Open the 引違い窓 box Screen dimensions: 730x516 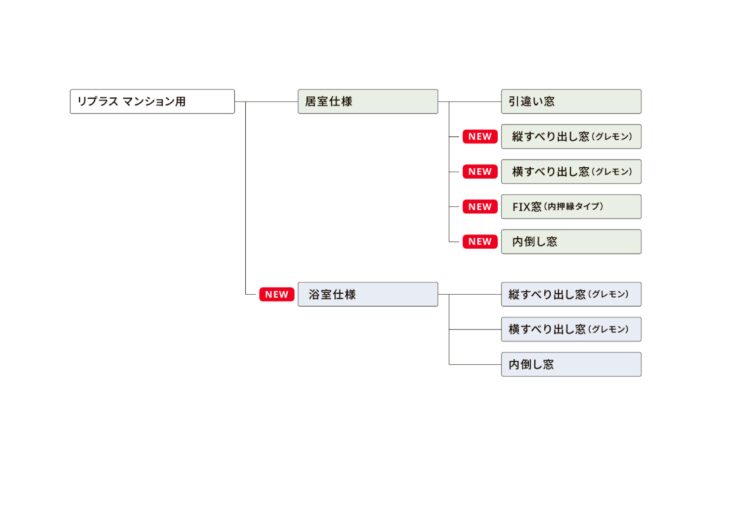tap(570, 101)
